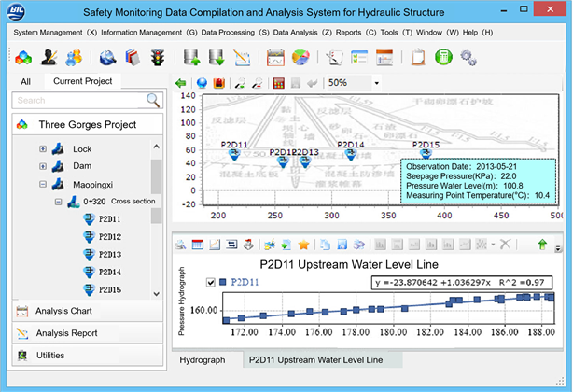Open the green calculator icon

443,57
